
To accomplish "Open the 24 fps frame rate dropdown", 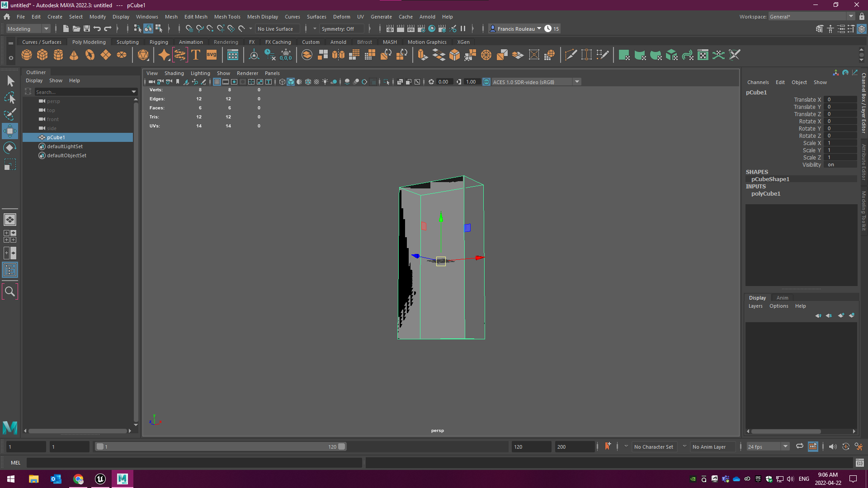I will click(768, 447).
